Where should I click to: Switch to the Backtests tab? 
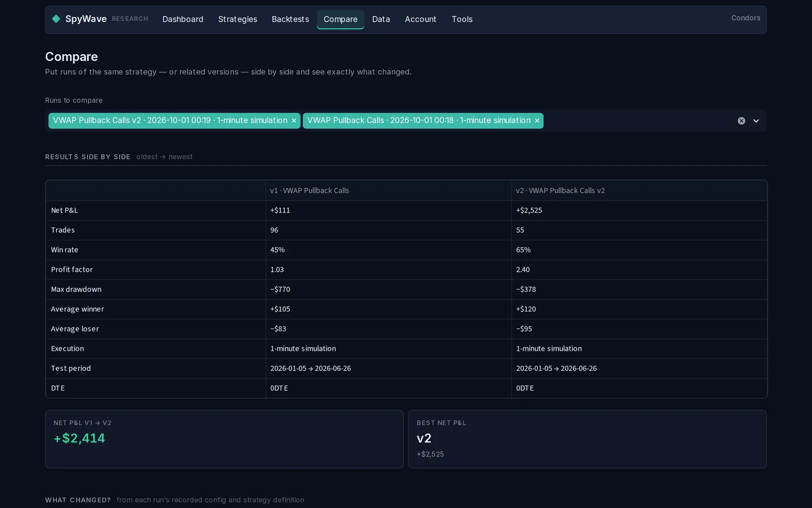point(290,19)
